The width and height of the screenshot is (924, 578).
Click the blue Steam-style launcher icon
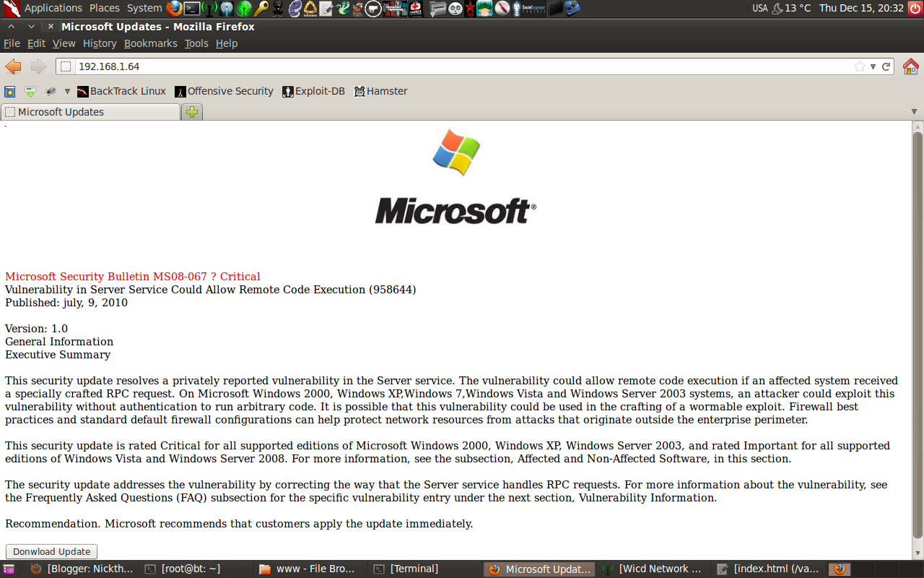click(573, 9)
